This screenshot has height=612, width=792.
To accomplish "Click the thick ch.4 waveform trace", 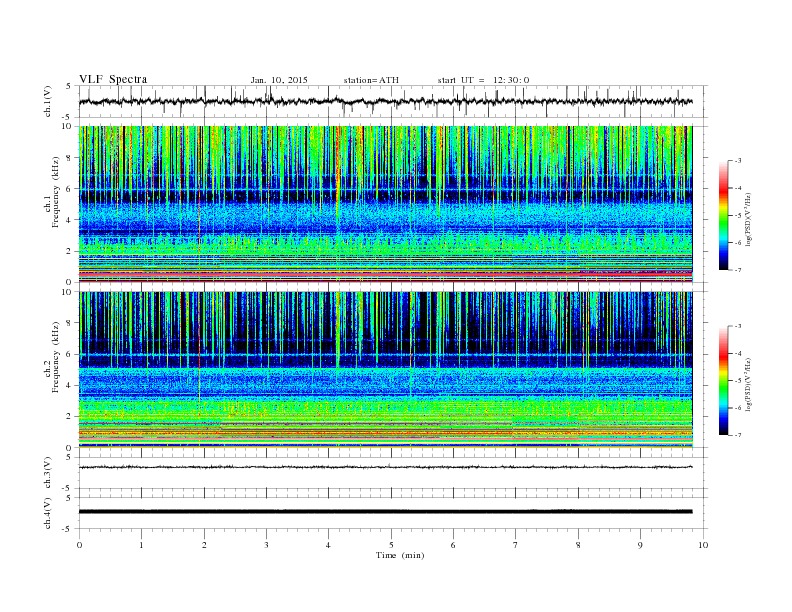I will [x=385, y=512].
